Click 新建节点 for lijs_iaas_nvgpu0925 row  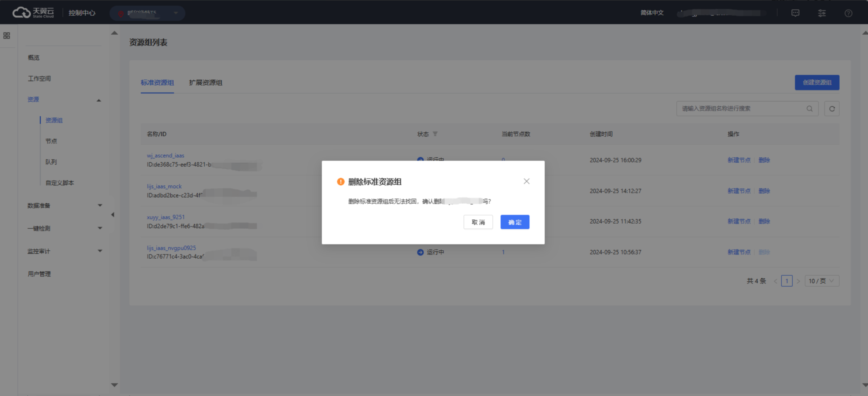[x=739, y=252]
